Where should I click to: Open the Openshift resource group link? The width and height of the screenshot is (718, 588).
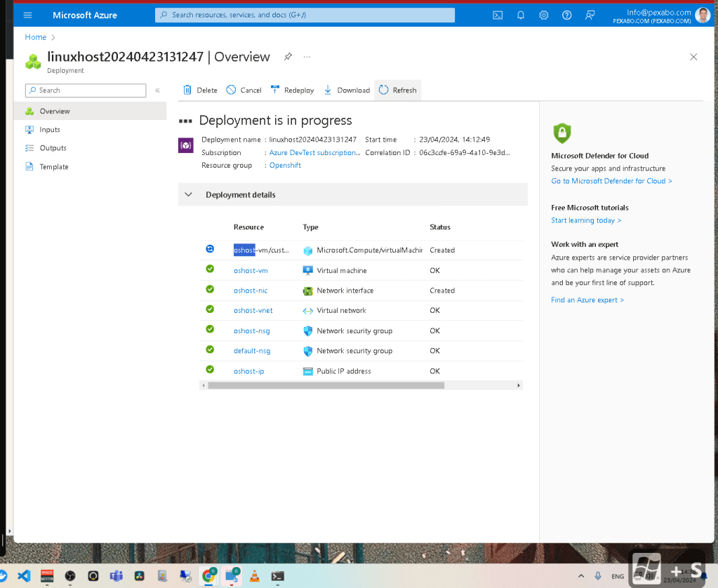coord(285,166)
